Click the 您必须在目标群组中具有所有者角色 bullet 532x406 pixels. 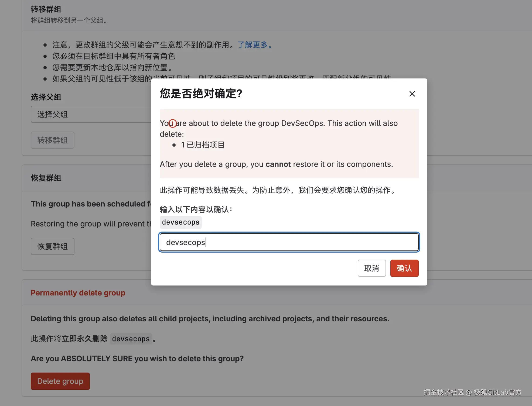(x=114, y=56)
